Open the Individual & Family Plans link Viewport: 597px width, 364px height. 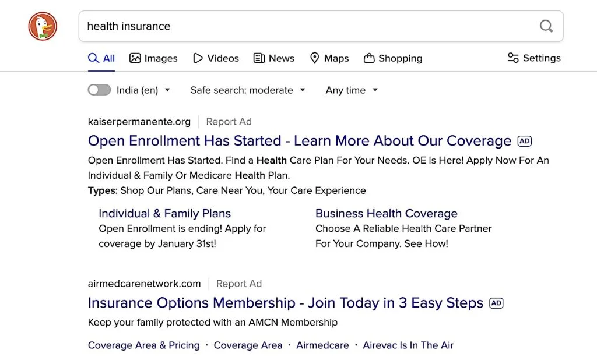click(x=164, y=214)
